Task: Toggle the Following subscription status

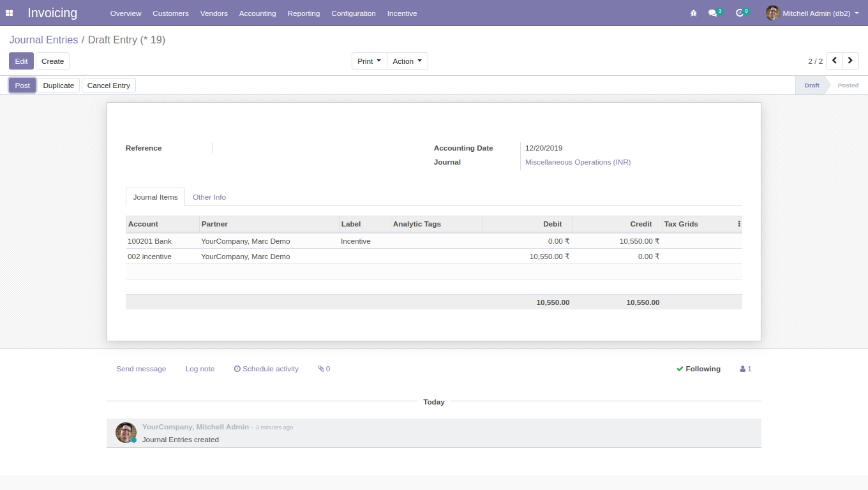Action: tap(698, 369)
